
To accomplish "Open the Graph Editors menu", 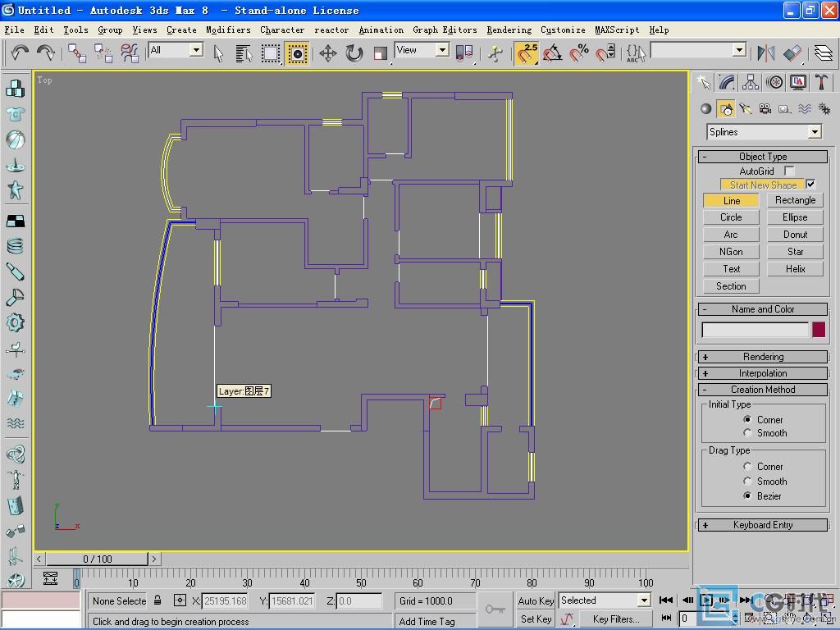I will 445,30.
